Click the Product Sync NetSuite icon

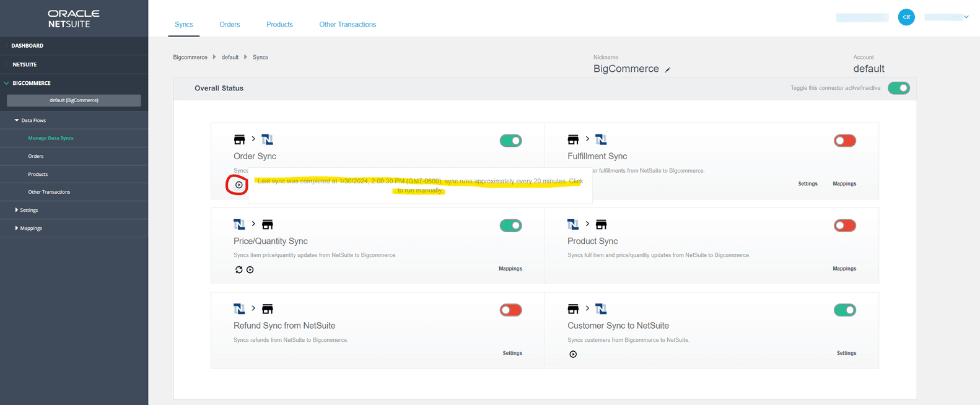coord(573,224)
